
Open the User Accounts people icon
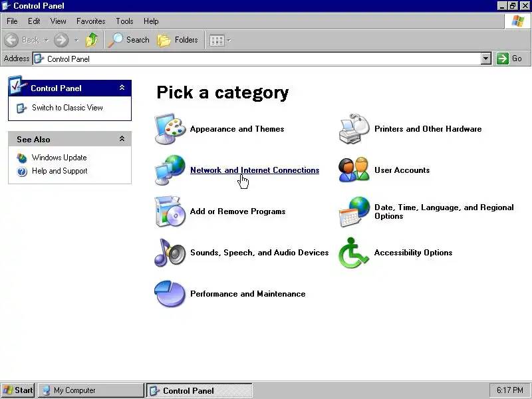354,170
